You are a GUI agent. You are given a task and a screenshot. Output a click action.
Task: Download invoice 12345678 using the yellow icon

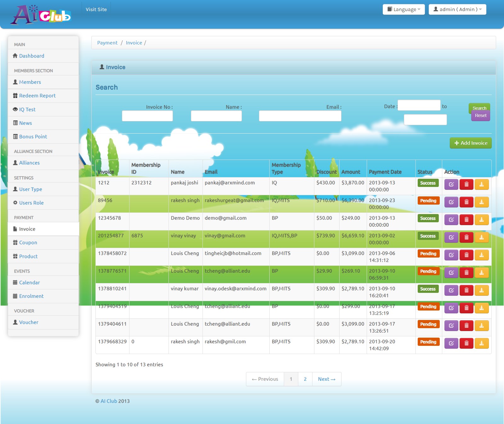482,220
